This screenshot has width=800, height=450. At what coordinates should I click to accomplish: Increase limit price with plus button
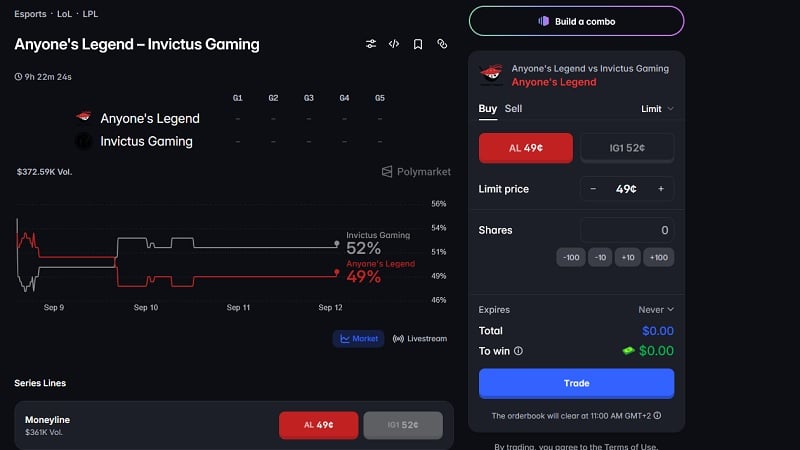661,189
